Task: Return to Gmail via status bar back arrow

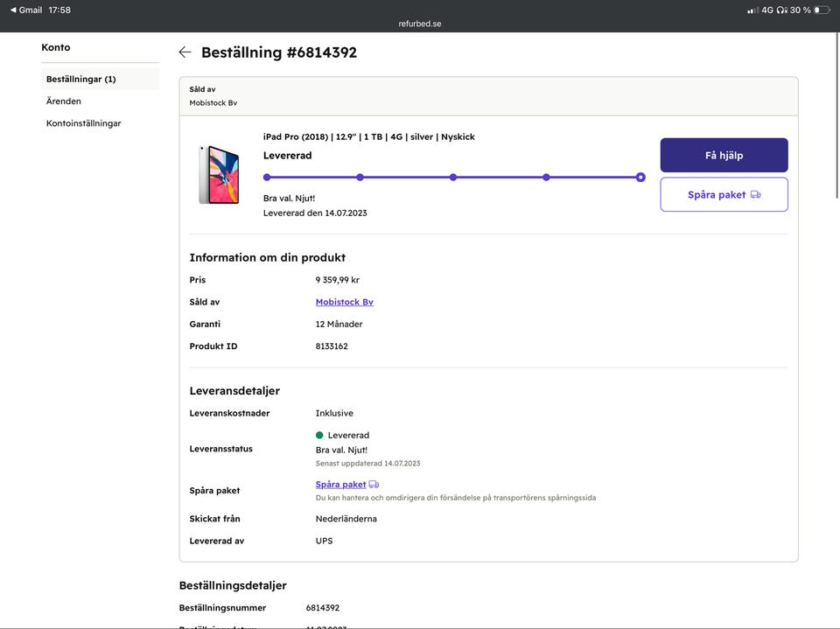Action: pyautogui.click(x=13, y=10)
